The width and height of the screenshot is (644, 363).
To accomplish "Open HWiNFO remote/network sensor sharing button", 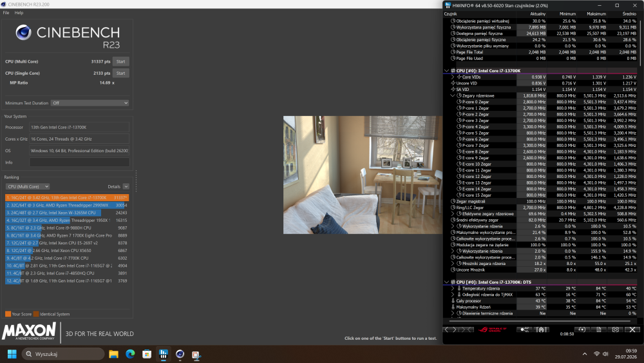I will pyautogui.click(x=524, y=329).
